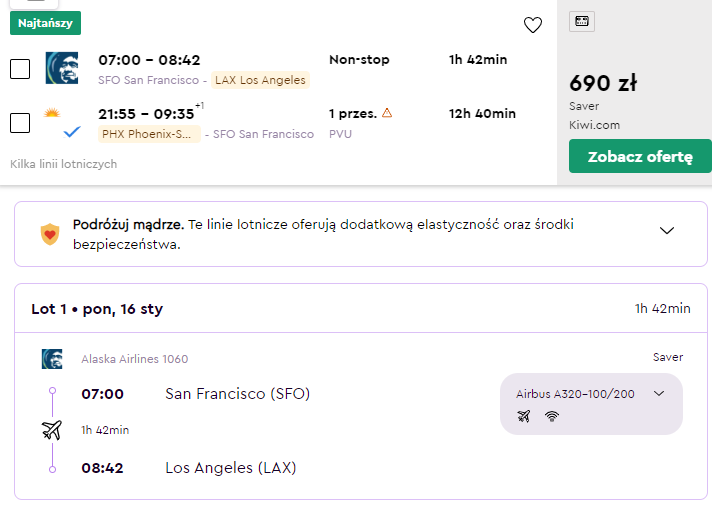Check the 07:00 – 08:42 flight checkbox
This screenshot has width=712, height=516.
pyautogui.click(x=20, y=69)
